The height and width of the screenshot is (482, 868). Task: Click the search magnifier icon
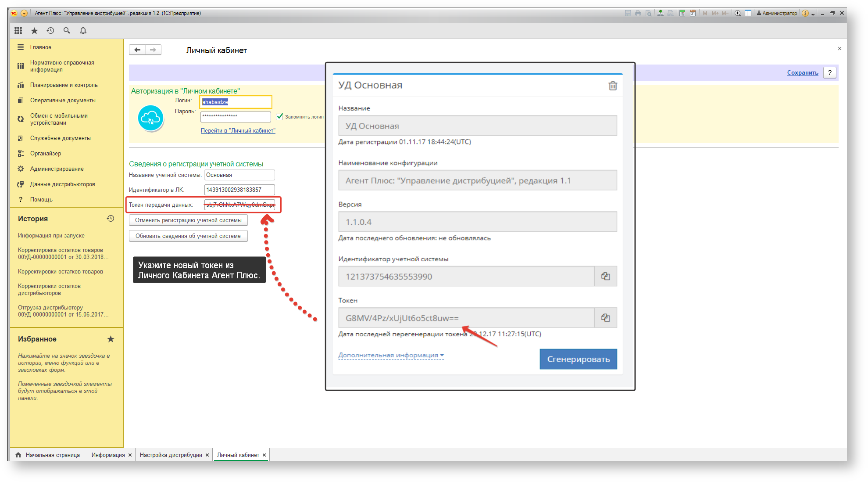coord(67,30)
